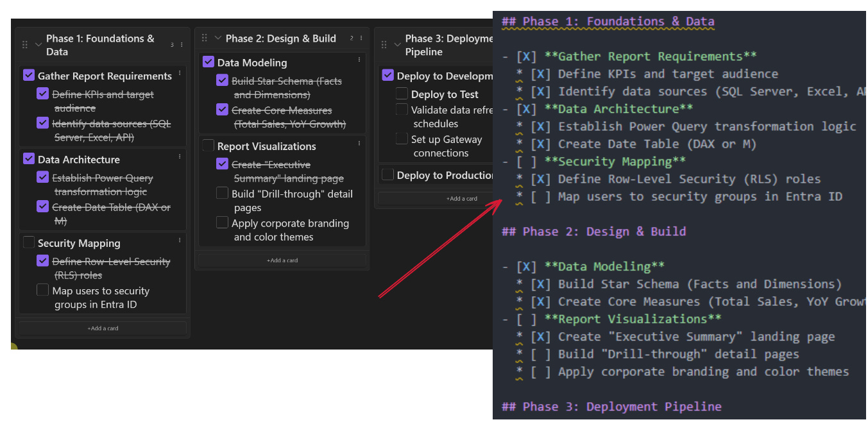Click drag handle of Phase 2 lane
The image size is (868, 422).
tap(205, 38)
